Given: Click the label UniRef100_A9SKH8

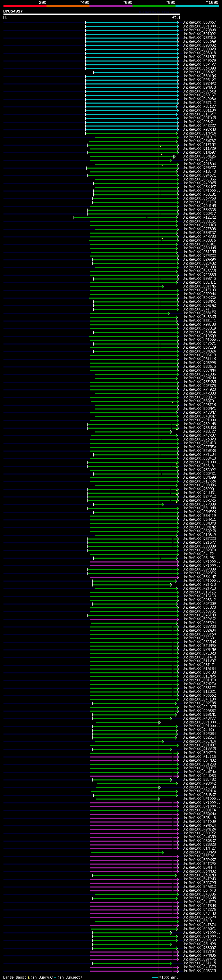Looking at the screenshot, I should pyautogui.click(x=199, y=129).
